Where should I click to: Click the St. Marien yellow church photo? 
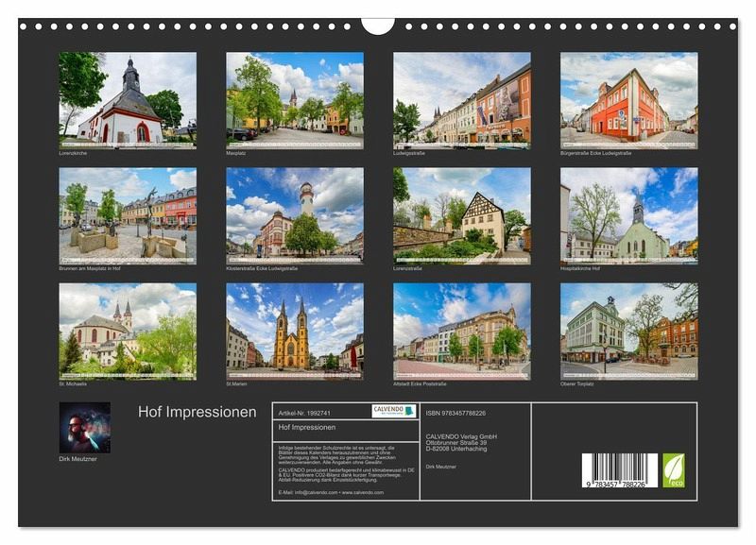[295, 332]
